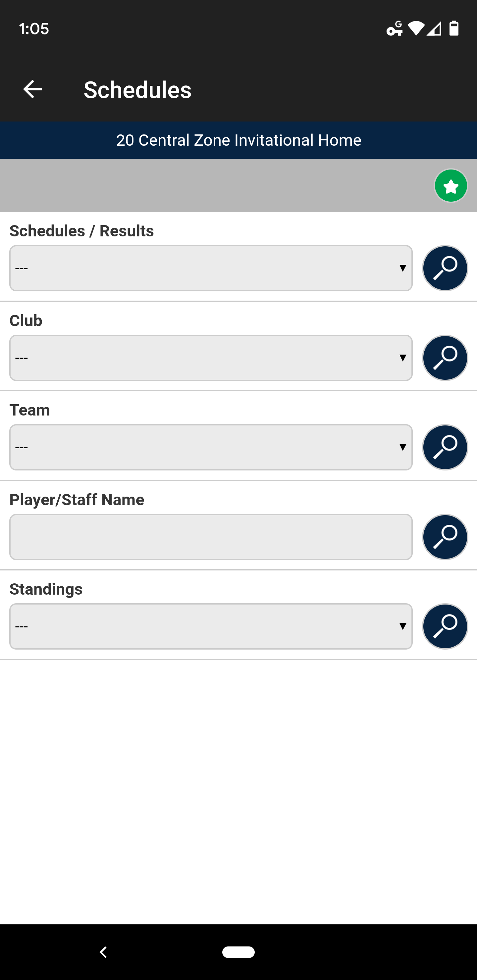Tap the Standings section label

(46, 589)
